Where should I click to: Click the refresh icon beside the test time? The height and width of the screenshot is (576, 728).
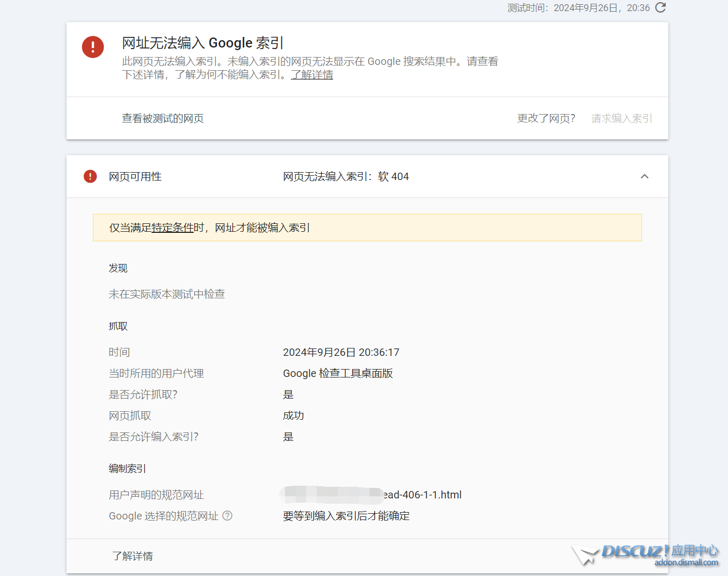click(x=660, y=7)
